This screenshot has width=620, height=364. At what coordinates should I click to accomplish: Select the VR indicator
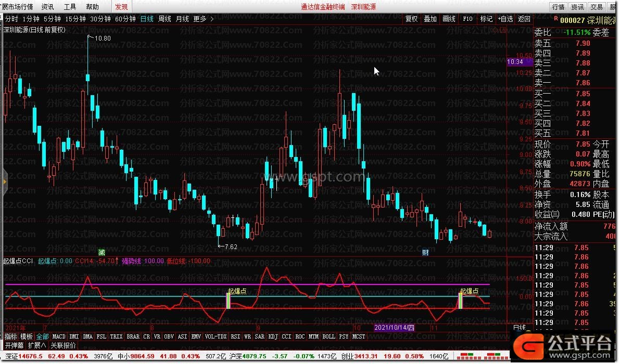[157, 337]
